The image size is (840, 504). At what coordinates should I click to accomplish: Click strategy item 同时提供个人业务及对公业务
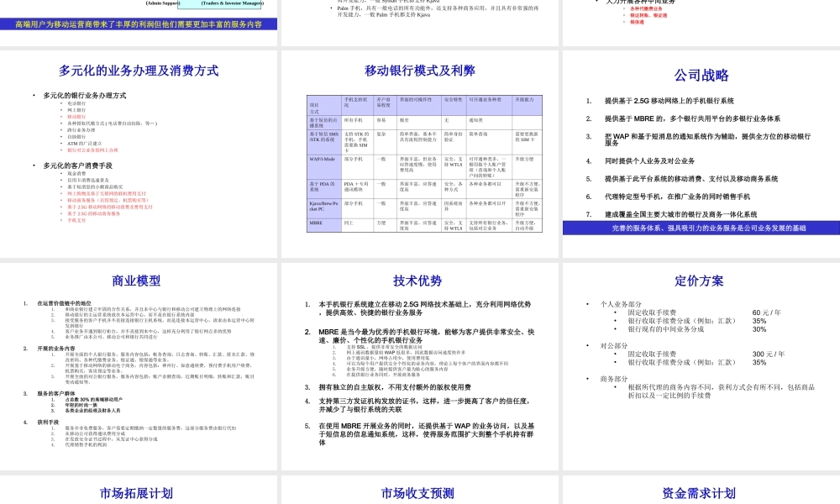click(x=649, y=160)
